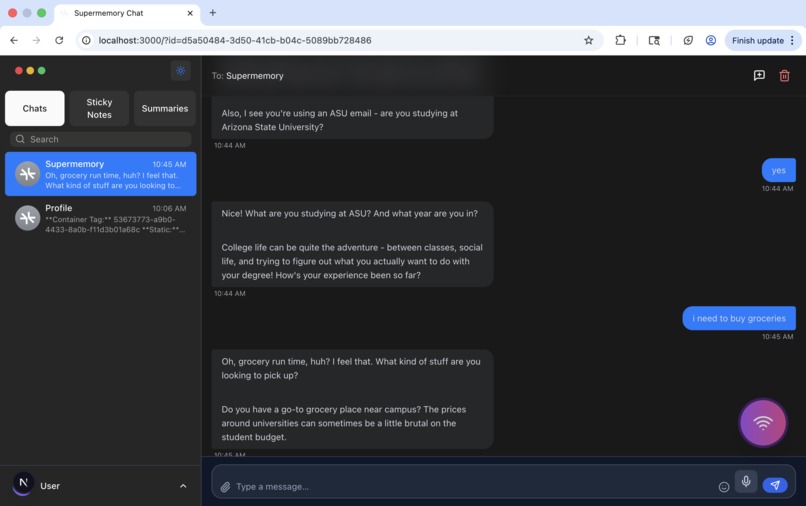Screen dimensions: 806x506
Task: Reload the page with refresh icon
Action: pos(59,40)
